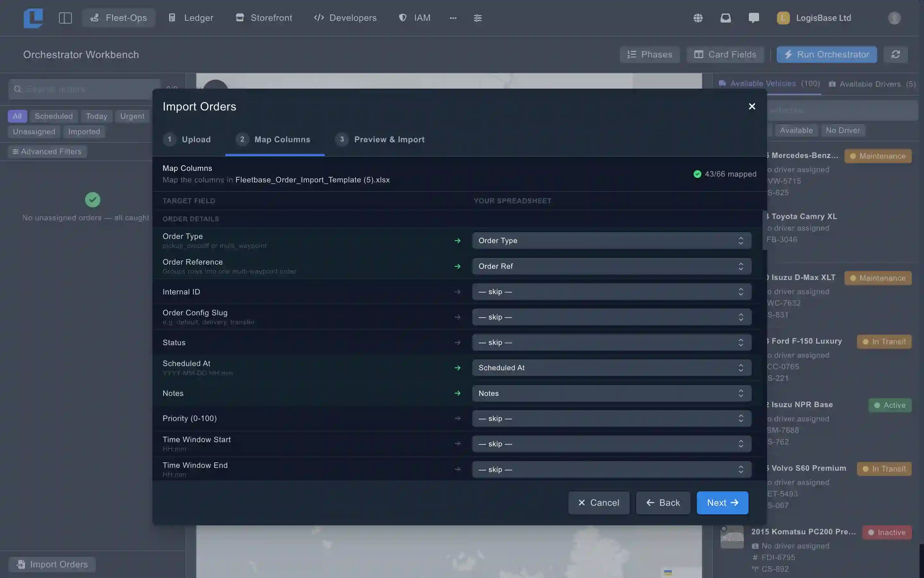Click the Komatsu PC200 vehicle thumbnail

pyautogui.click(x=732, y=537)
